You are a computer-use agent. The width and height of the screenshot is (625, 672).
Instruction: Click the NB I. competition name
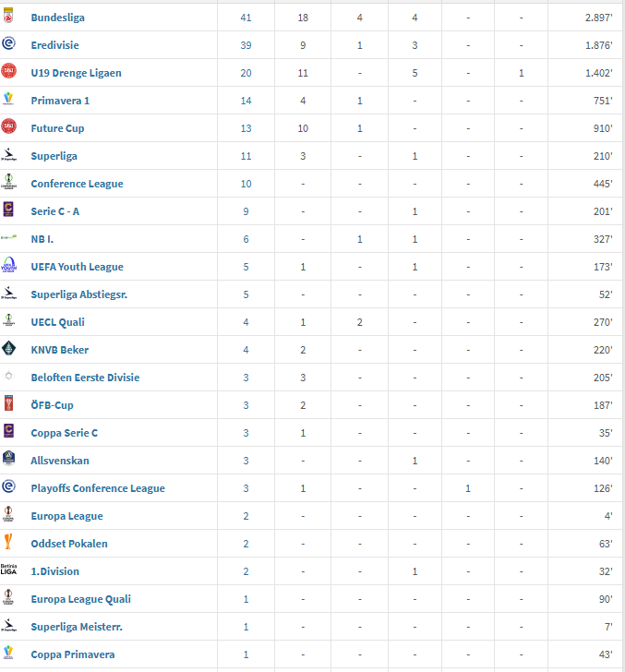pos(43,239)
